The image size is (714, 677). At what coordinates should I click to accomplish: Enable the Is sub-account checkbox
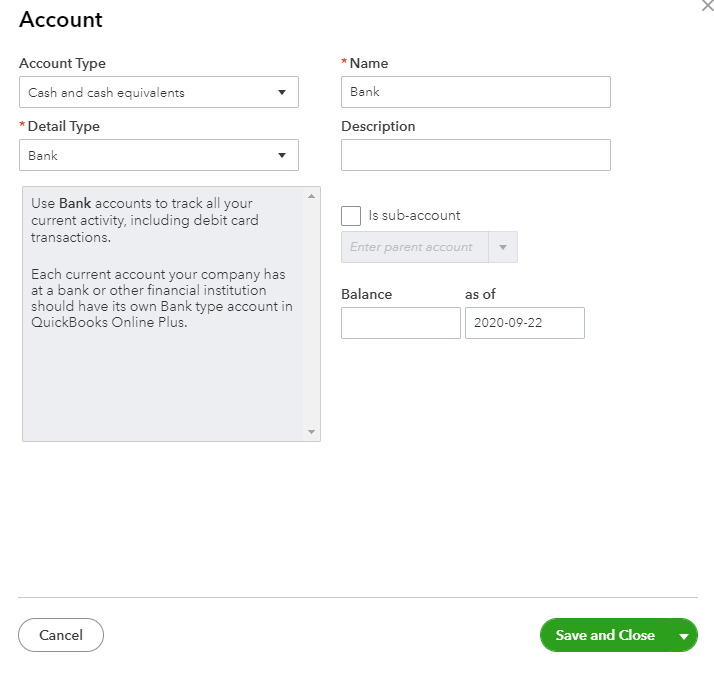[351, 216]
